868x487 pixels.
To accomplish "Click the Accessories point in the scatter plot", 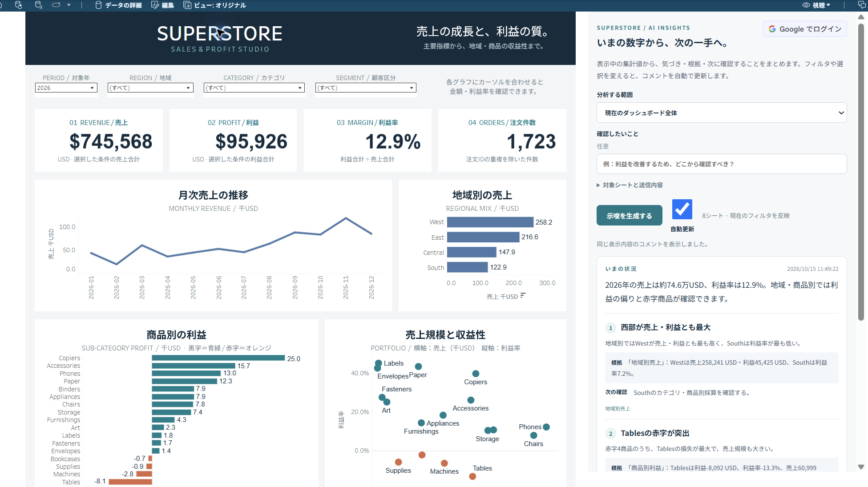I will (x=471, y=400).
